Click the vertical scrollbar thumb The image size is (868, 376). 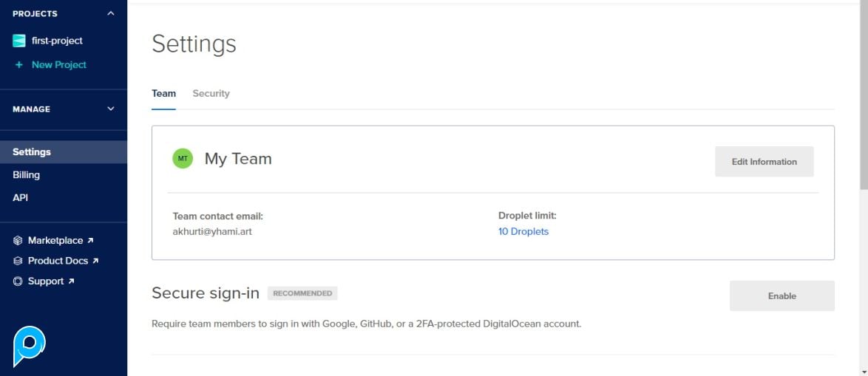863,96
